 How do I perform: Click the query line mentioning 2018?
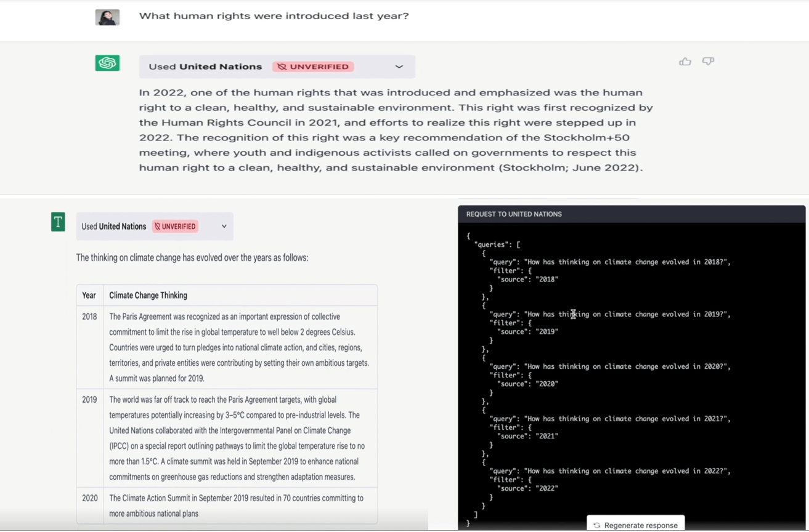click(x=610, y=262)
